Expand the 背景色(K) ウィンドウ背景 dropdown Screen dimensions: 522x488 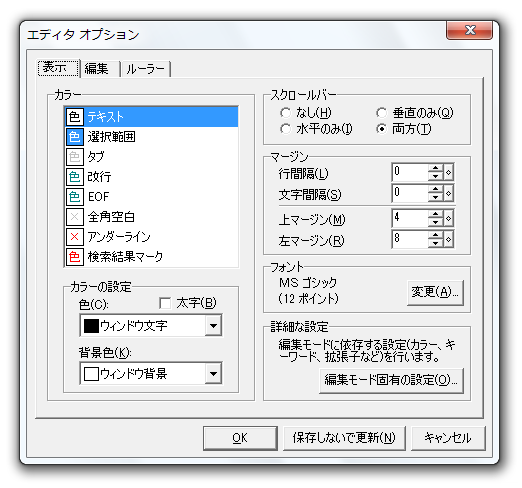[x=213, y=373]
